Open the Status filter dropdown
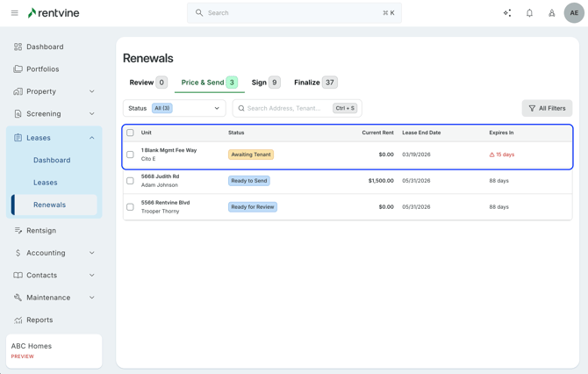This screenshot has width=588, height=374. tap(174, 109)
